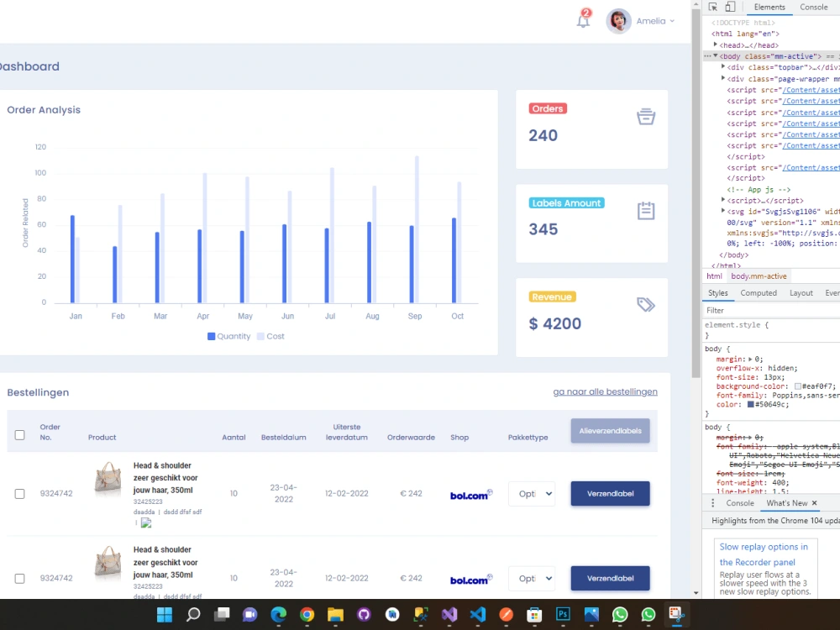
Task: Click the Alleverzendlabels button
Action: click(x=610, y=431)
